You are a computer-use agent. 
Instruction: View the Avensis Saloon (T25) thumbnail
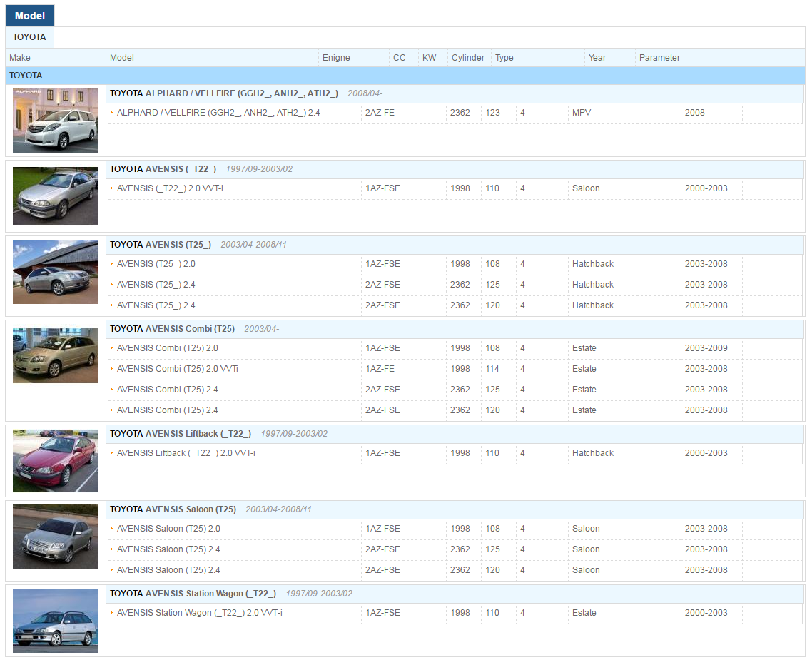coord(56,537)
